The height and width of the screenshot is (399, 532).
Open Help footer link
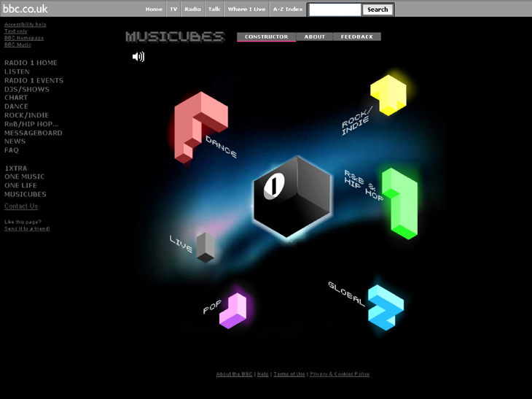tap(263, 374)
